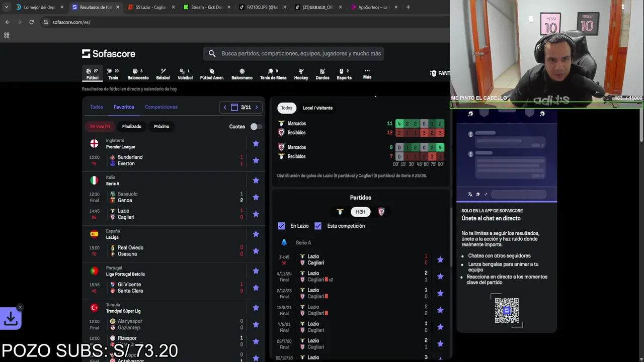Viewport: 644px width, 362px height.
Task: Uncheck the En Lazio checkbox
Action: pos(281,226)
